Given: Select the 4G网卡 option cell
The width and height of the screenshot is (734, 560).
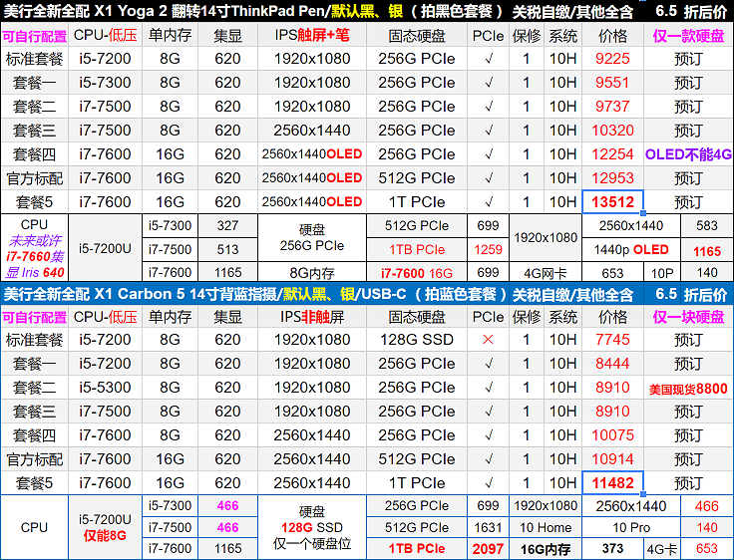Looking at the screenshot, I should [546, 272].
